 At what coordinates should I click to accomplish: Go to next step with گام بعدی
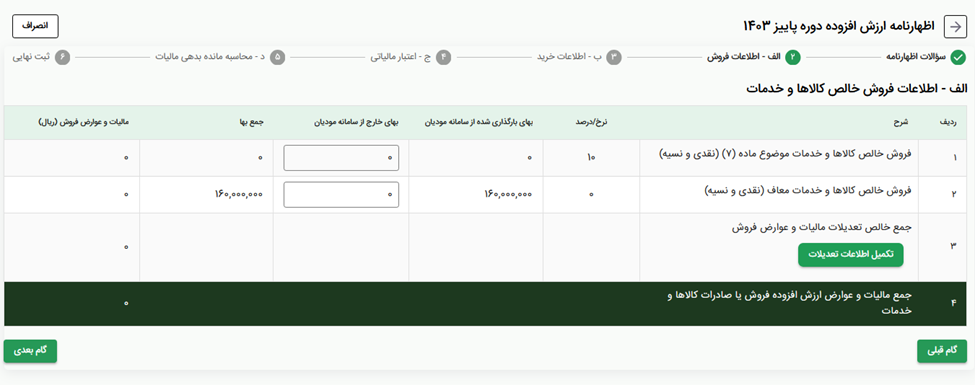click(x=30, y=351)
